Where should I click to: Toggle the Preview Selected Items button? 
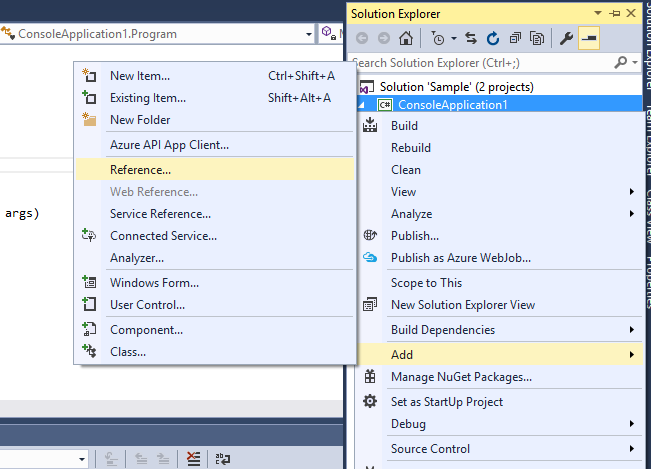(589, 39)
